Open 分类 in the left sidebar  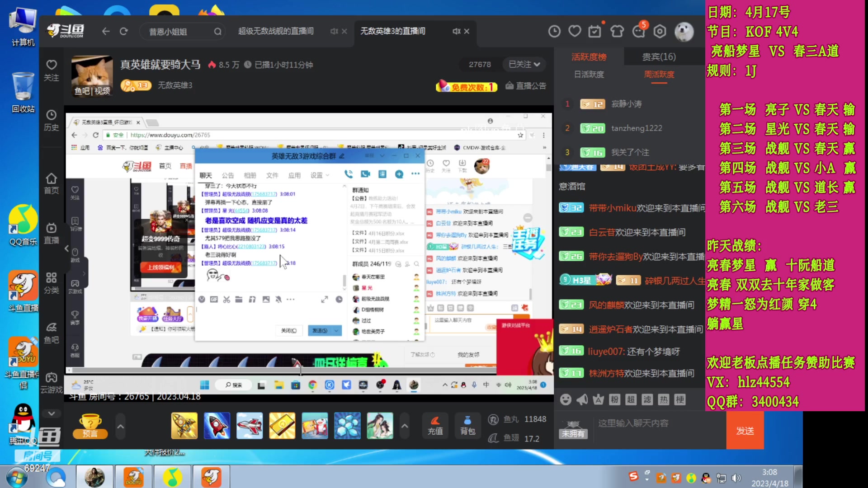tap(52, 283)
